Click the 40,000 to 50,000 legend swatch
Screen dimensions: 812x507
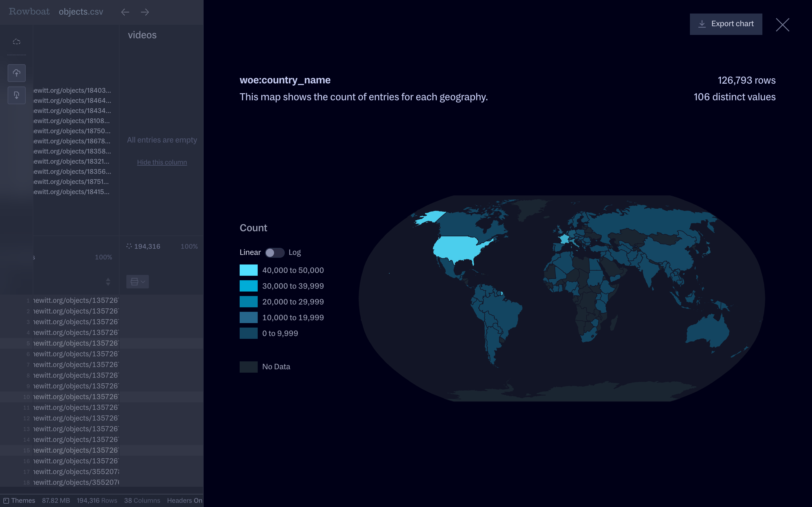point(248,270)
